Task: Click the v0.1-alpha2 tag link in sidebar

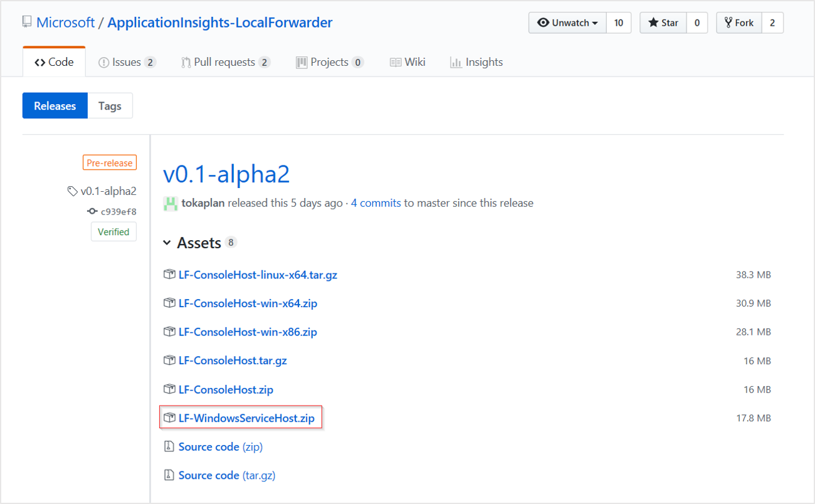Action: coord(108,191)
